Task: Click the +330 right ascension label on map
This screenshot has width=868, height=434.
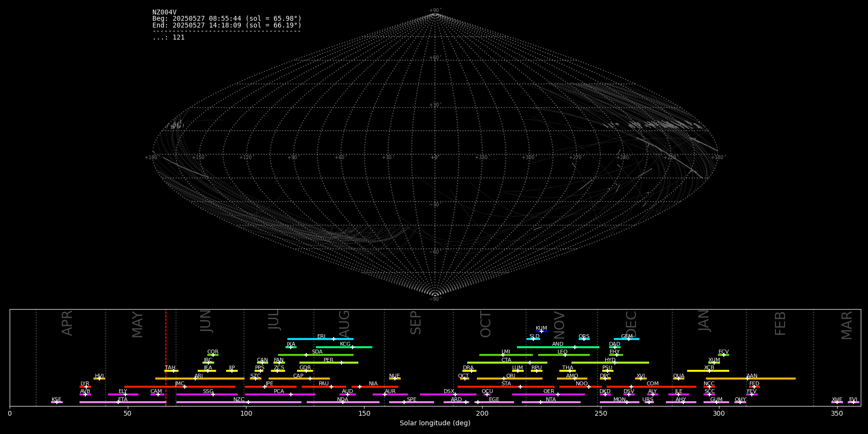Action: click(x=481, y=158)
